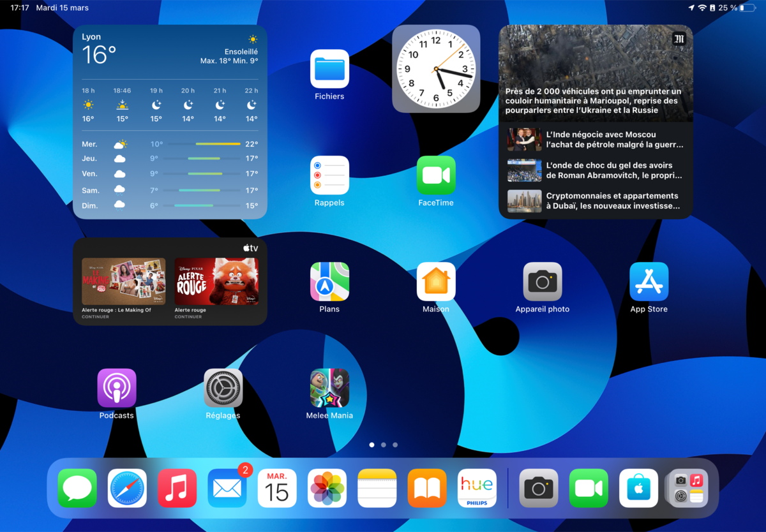The image size is (766, 532).
Task: Tap the Ensoleillé condition text
Action: click(241, 52)
